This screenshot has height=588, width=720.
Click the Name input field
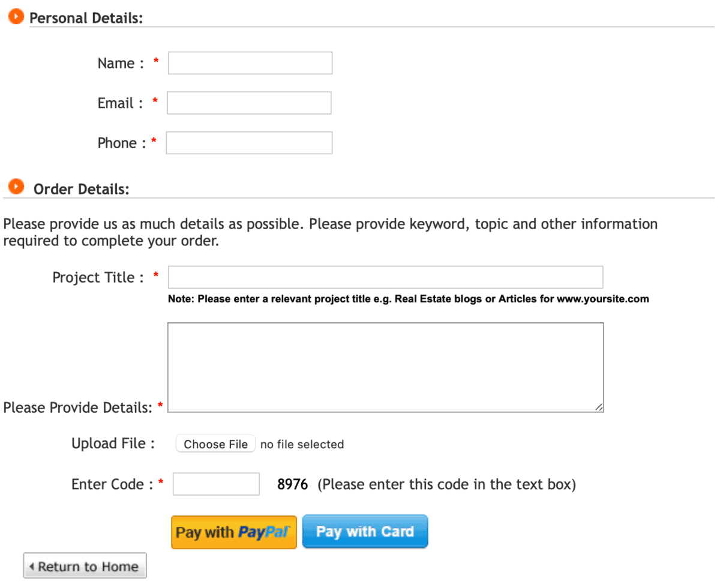click(250, 63)
